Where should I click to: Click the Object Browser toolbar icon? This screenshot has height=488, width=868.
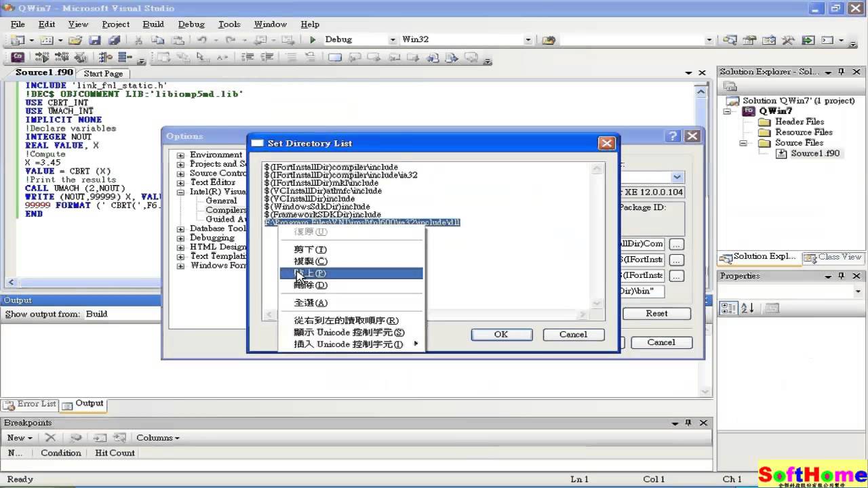click(768, 40)
